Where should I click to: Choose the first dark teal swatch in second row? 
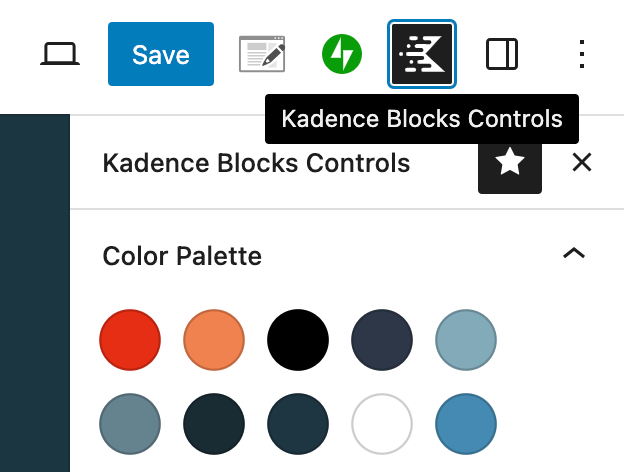point(214,425)
